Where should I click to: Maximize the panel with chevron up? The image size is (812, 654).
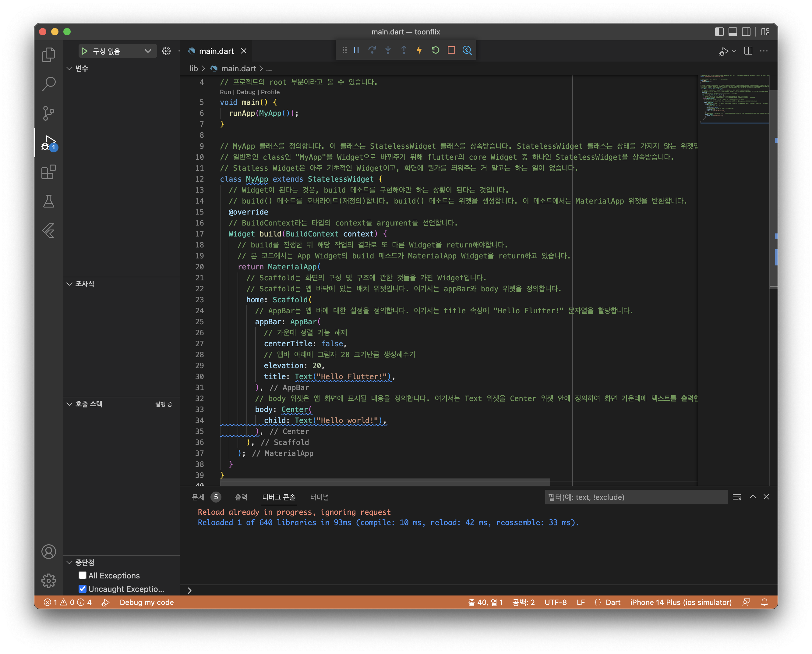(x=753, y=497)
